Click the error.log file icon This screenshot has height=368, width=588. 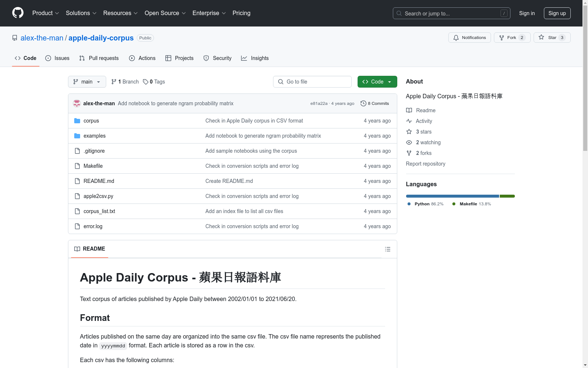tap(77, 226)
